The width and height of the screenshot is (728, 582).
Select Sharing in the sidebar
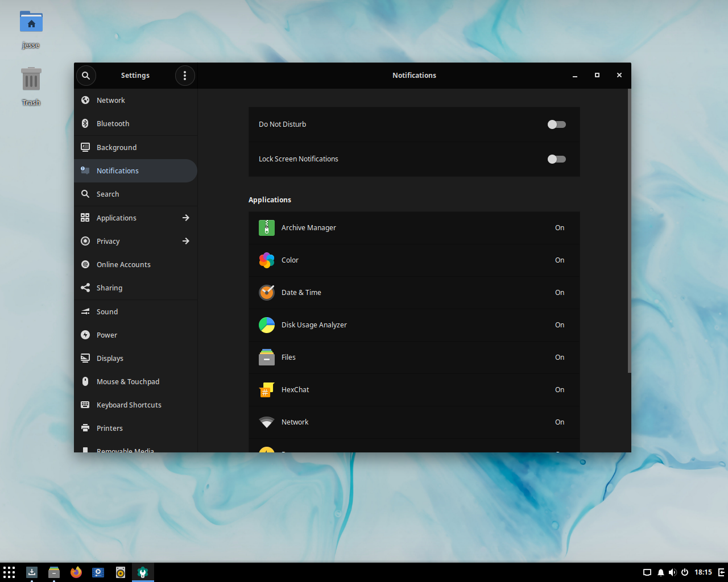[136, 288]
